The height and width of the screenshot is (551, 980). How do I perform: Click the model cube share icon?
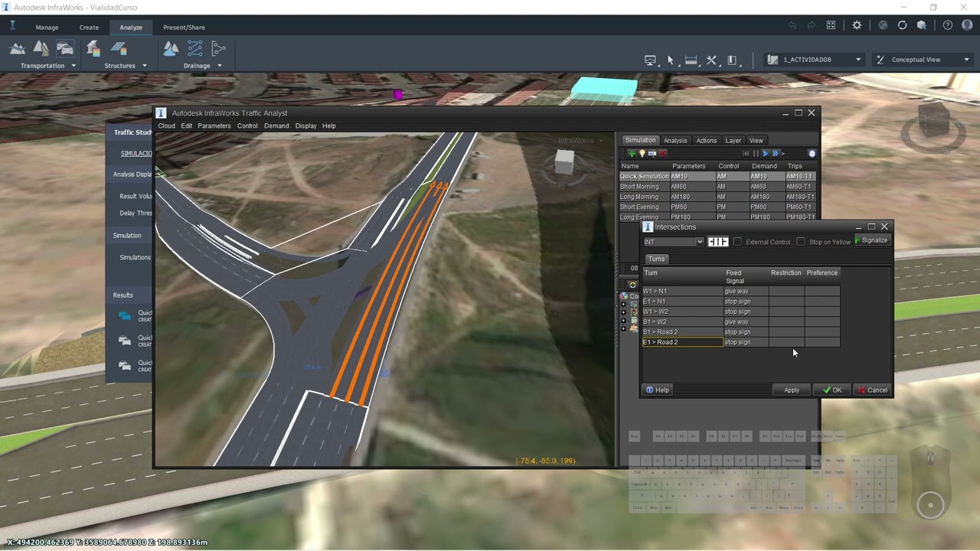tap(922, 25)
